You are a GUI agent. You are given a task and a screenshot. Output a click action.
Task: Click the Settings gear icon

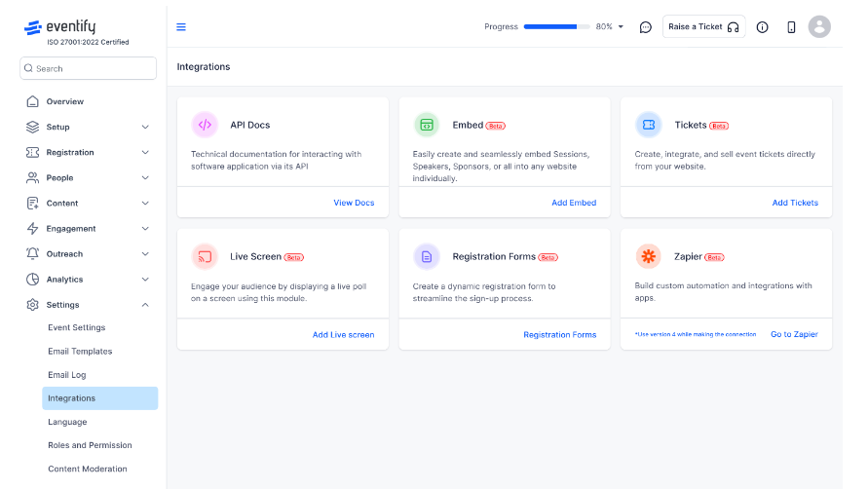click(33, 305)
